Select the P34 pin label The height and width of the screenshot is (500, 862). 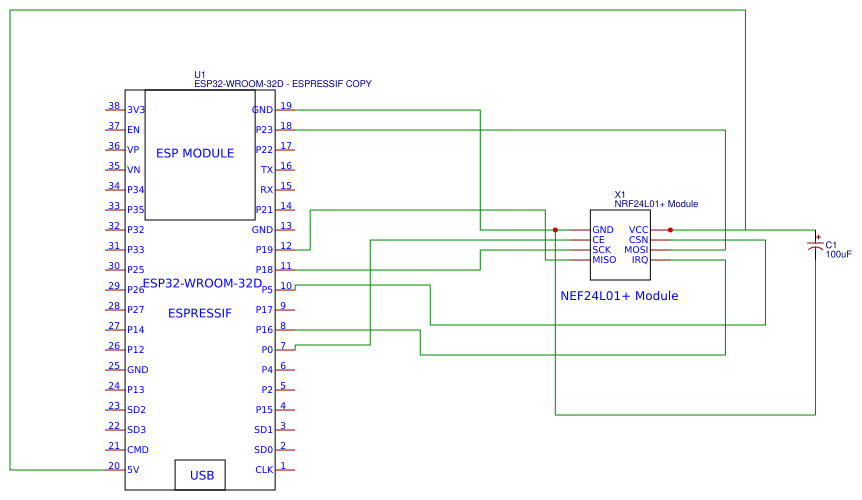136,190
